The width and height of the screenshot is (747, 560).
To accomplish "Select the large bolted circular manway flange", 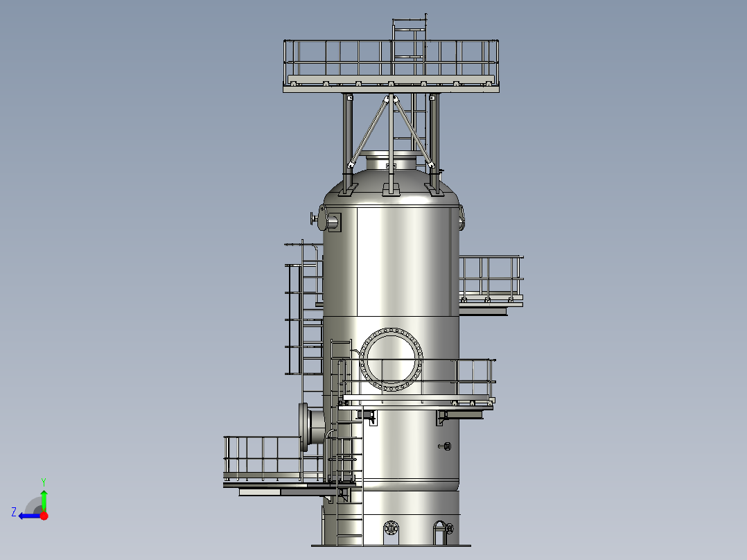I will [x=391, y=359].
